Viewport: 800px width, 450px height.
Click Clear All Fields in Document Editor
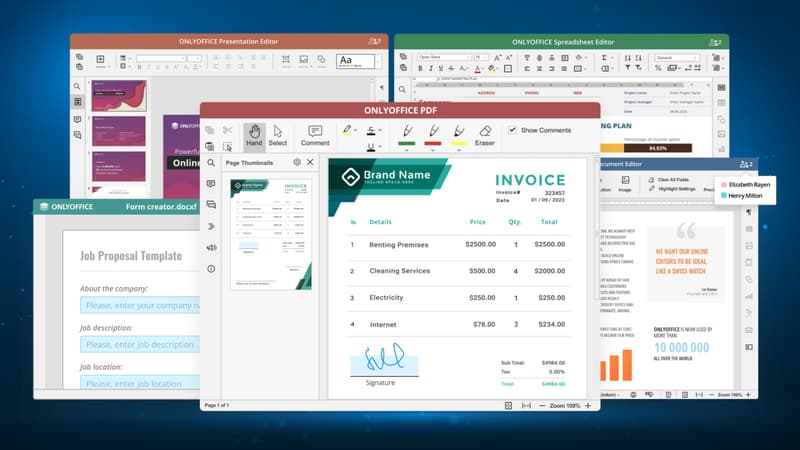coord(668,180)
